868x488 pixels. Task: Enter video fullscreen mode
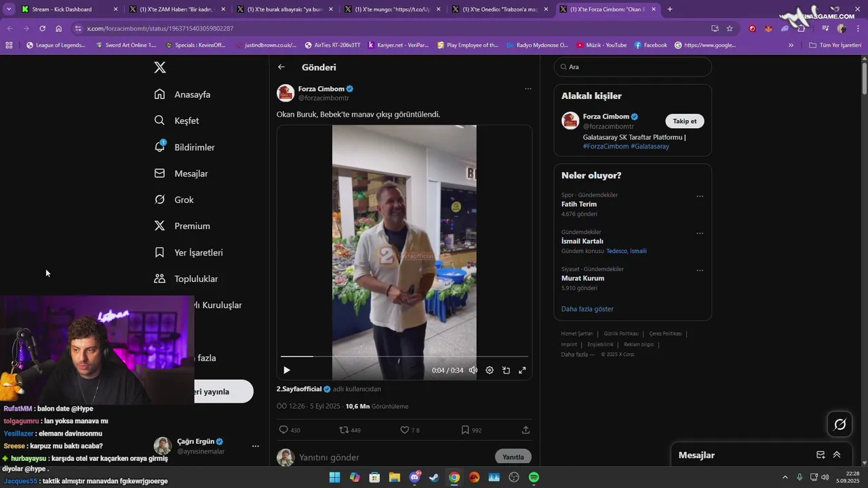522,370
